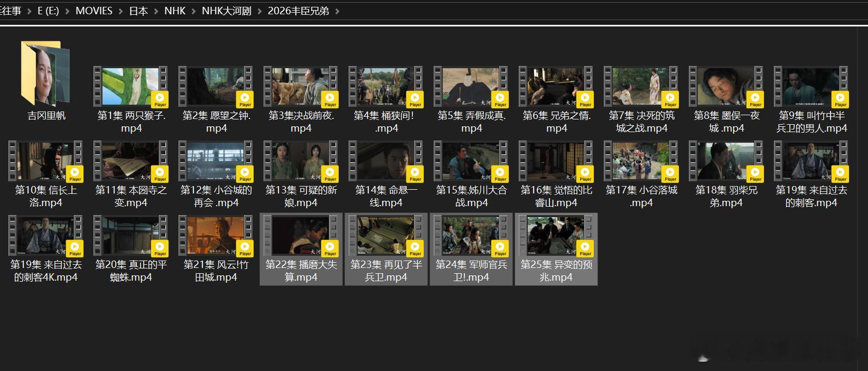
Task: Select non-4K 第19集 来自过去的刺客.mp4 thumbnail
Action: [811, 161]
